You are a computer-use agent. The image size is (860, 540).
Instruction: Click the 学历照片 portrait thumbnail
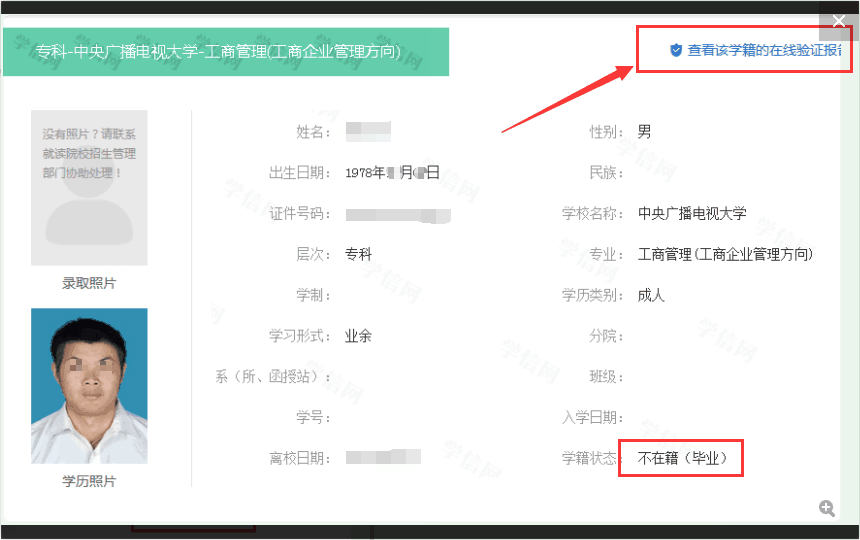(x=89, y=385)
